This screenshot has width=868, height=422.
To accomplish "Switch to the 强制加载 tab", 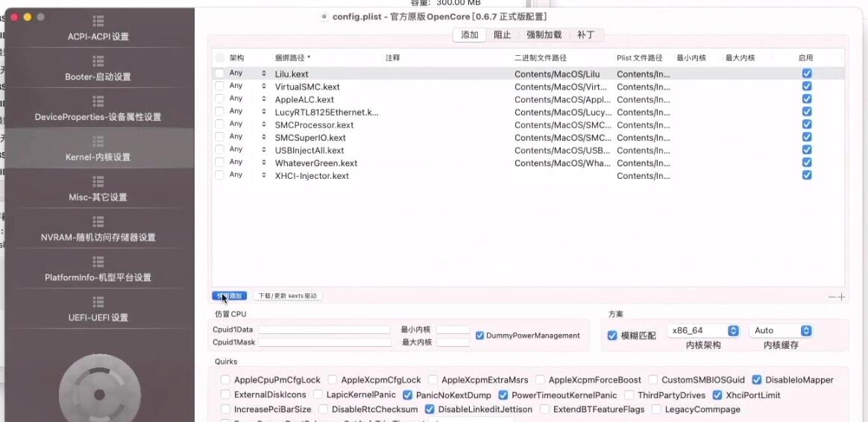I will 544,34.
